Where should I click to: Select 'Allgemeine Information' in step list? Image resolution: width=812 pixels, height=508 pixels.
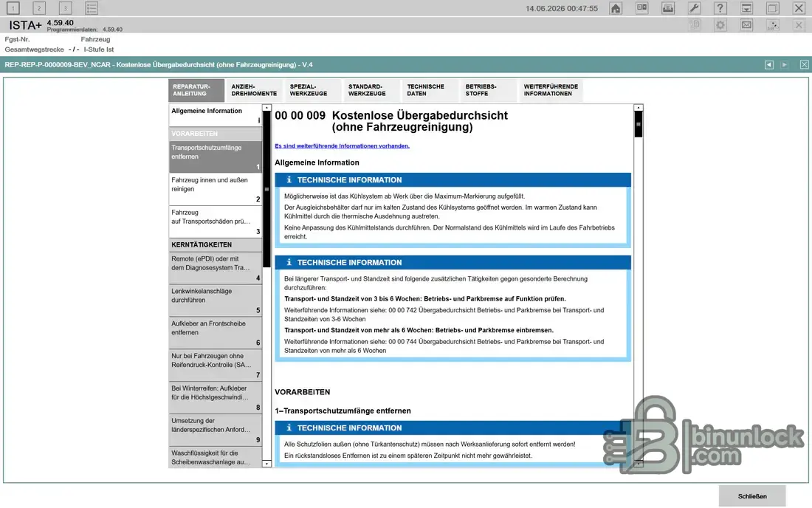tap(216, 115)
